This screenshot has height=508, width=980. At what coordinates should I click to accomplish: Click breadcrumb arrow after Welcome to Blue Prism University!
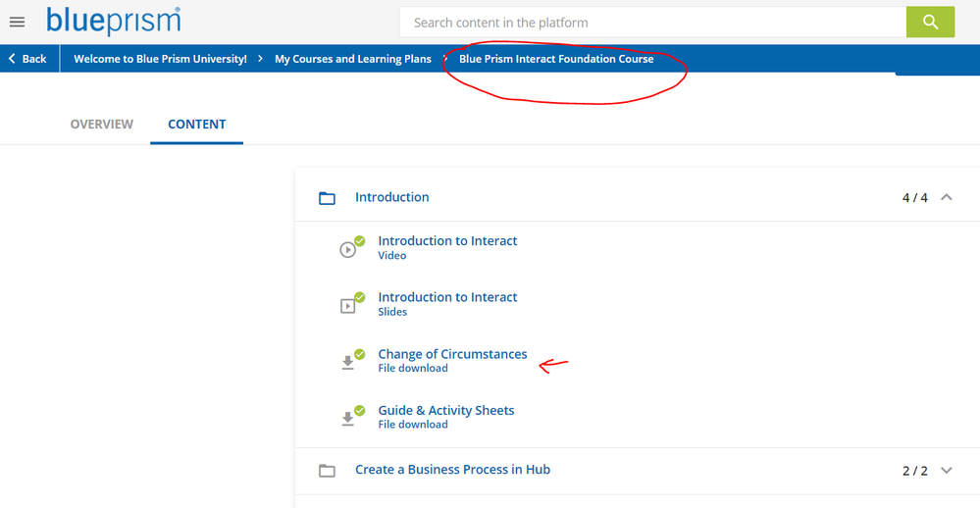pyautogui.click(x=260, y=59)
